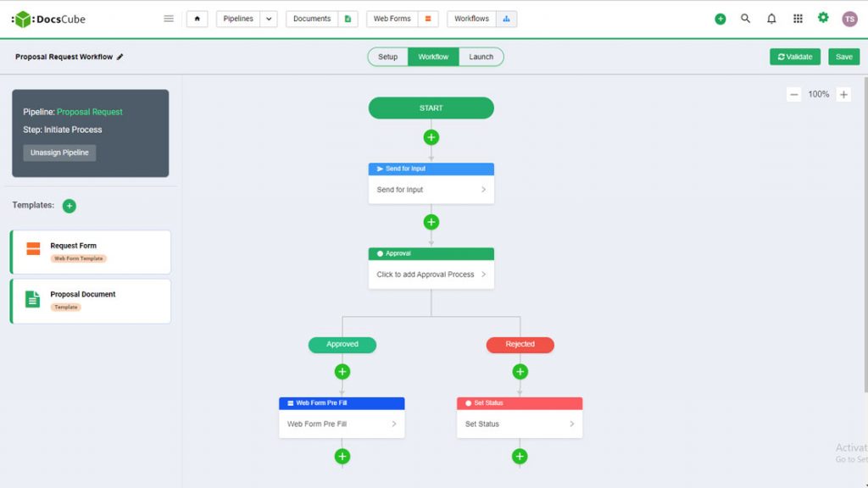Click the blue Workflows hierarchy icon

(x=506, y=19)
